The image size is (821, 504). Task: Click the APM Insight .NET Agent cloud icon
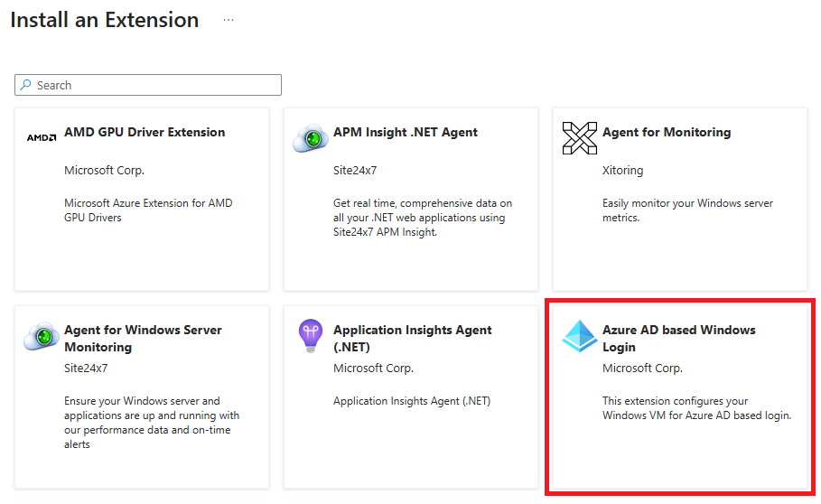pyautogui.click(x=311, y=138)
